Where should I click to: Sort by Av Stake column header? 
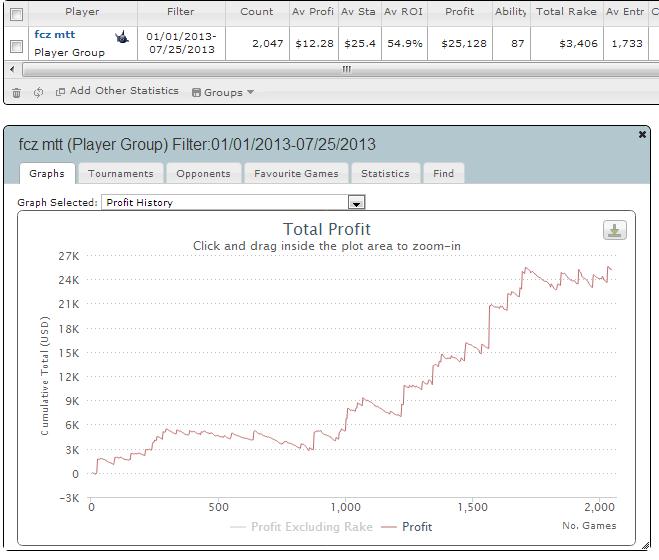tap(359, 12)
